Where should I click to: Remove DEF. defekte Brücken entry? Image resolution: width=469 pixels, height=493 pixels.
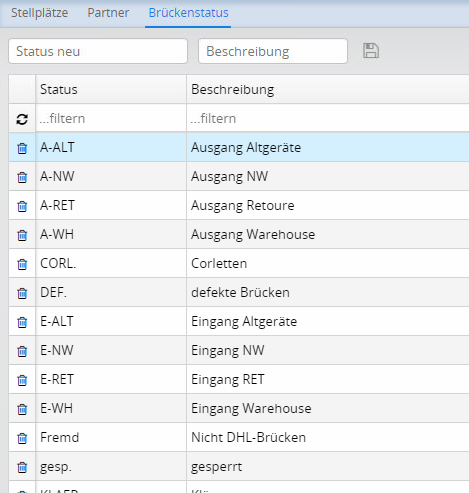22,293
